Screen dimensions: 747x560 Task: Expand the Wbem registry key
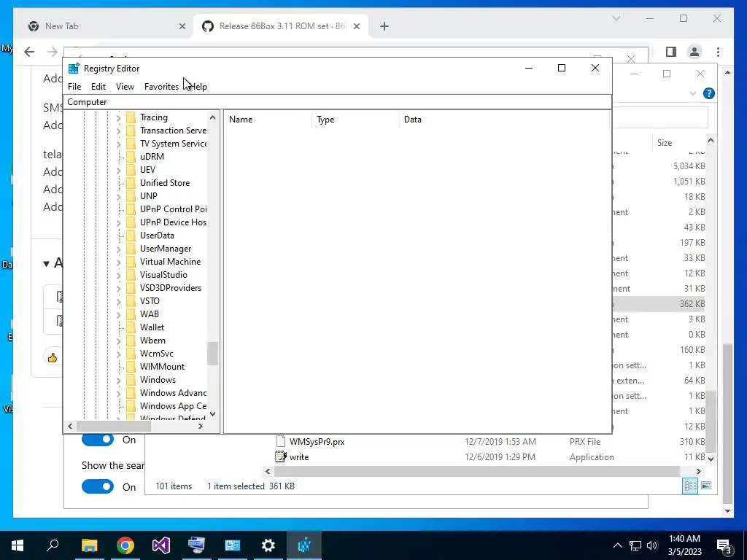(x=118, y=341)
